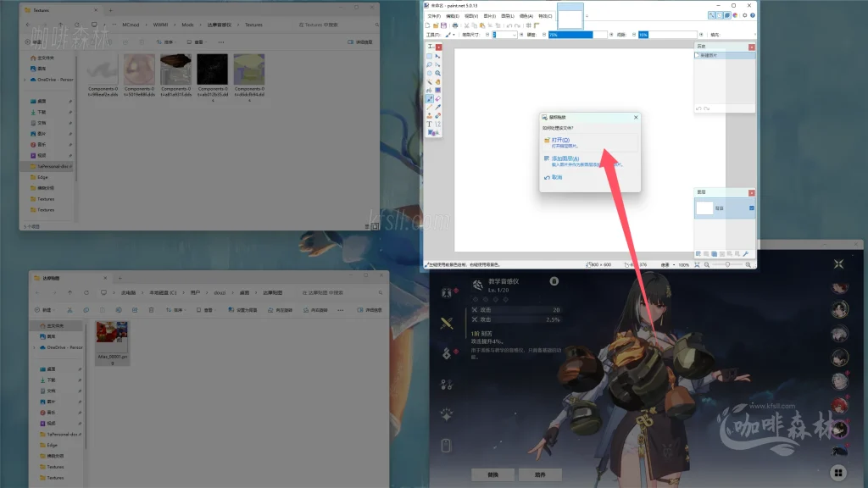Viewport: 868px width, 488px height.
Task: Select the Text tool in the toolbox
Action: 430,124
